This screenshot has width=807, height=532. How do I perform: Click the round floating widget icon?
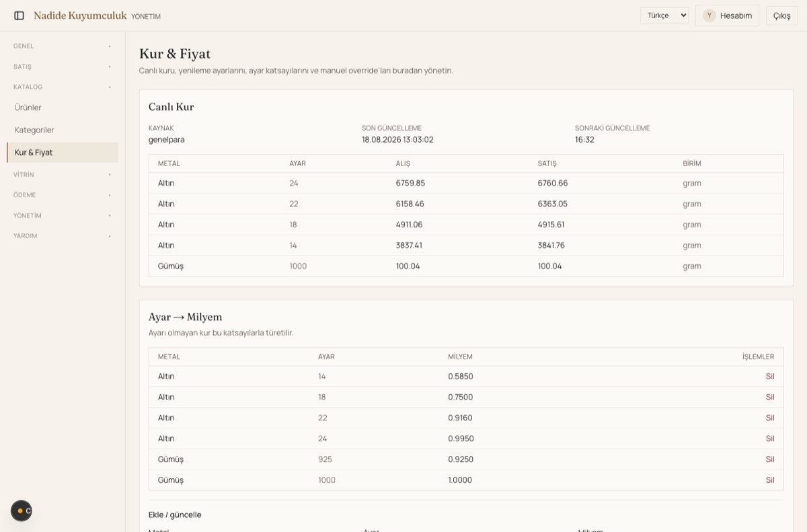22,510
